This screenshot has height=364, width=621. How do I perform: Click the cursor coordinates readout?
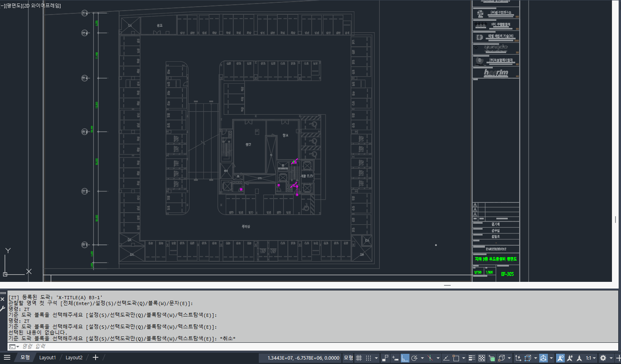(x=303, y=358)
